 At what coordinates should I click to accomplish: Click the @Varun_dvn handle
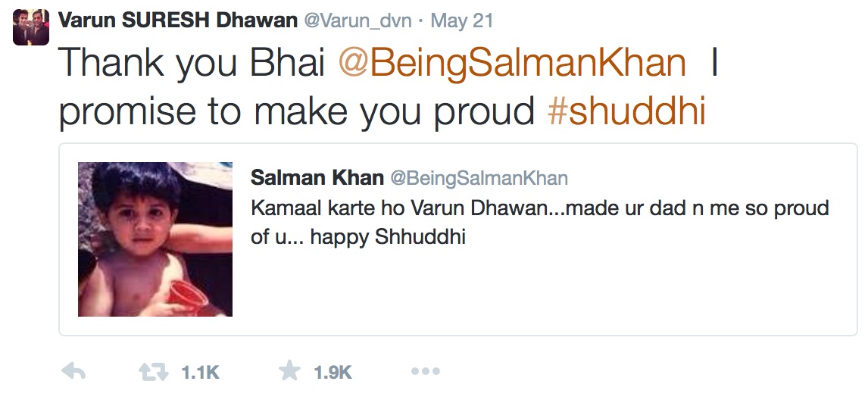(x=358, y=20)
